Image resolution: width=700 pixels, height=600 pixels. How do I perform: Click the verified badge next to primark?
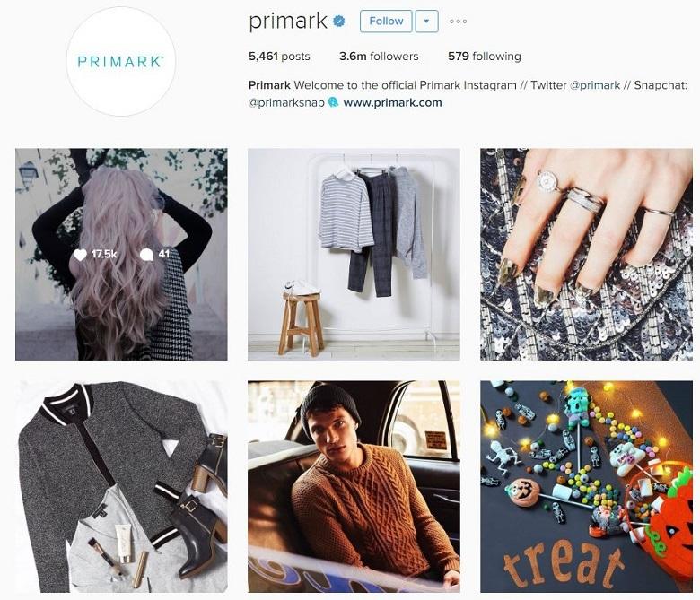(339, 21)
